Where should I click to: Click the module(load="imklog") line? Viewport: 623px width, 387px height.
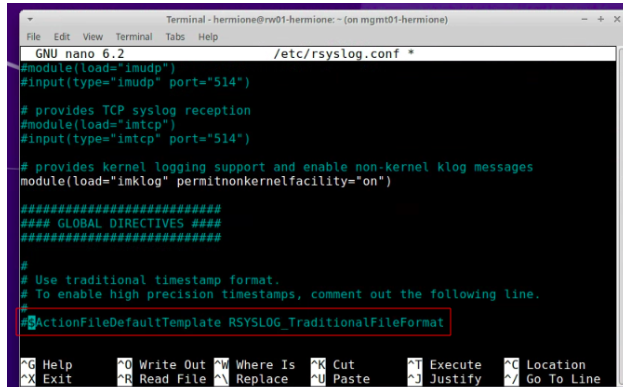tap(206, 182)
